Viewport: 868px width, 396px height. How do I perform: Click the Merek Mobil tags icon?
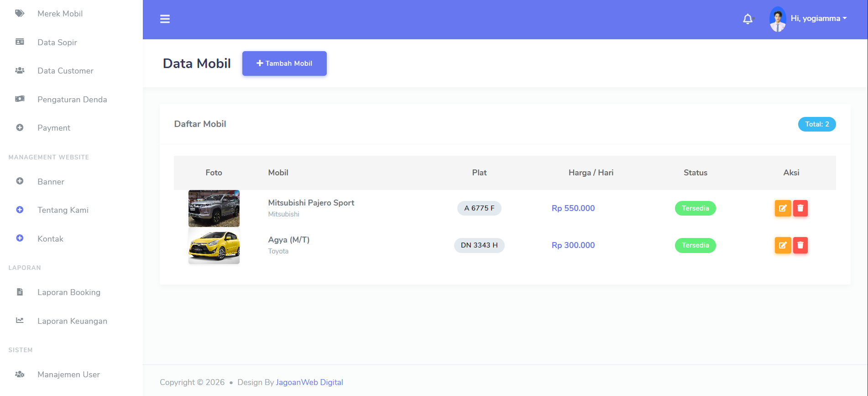point(20,13)
